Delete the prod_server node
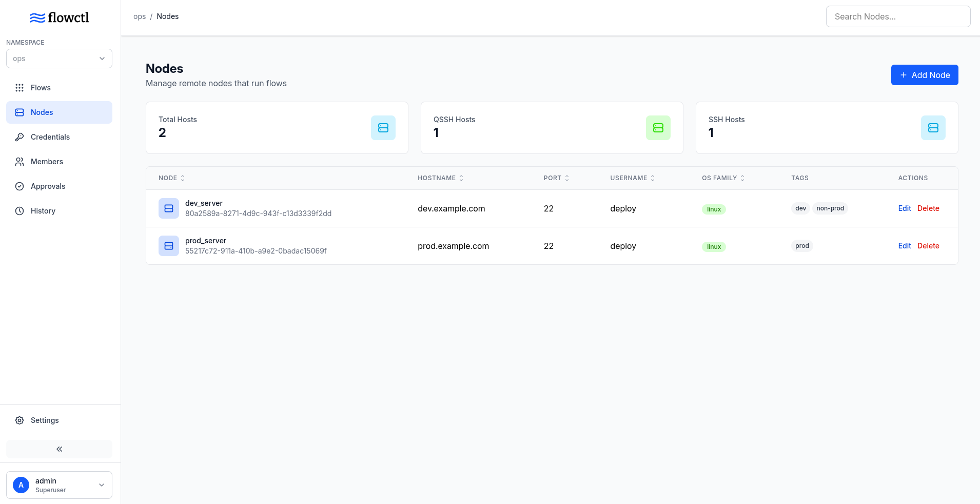Image resolution: width=980 pixels, height=504 pixels. click(x=928, y=246)
